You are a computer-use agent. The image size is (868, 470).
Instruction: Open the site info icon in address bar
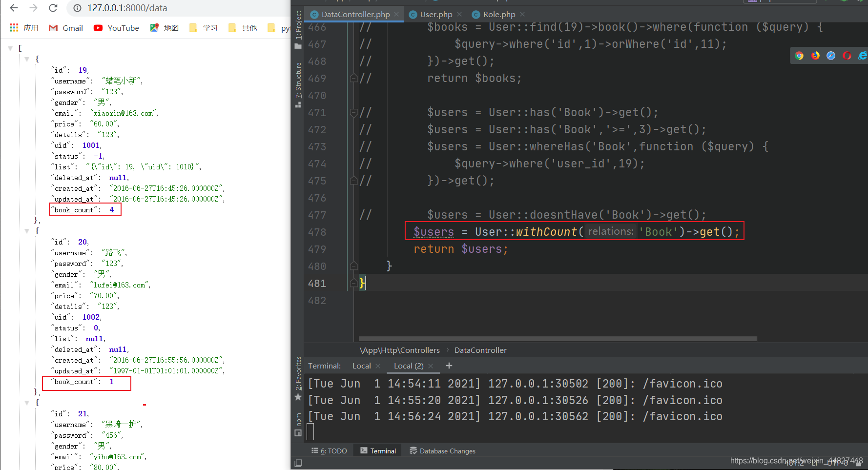point(77,8)
